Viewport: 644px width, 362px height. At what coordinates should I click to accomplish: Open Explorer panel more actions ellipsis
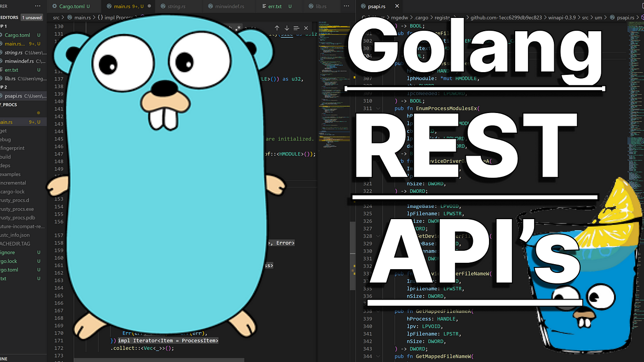coord(38,6)
